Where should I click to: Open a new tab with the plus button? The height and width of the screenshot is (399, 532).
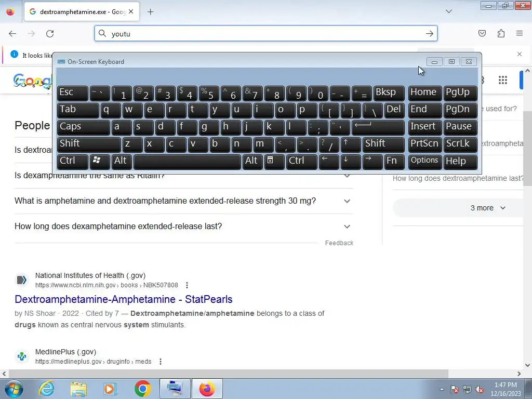(150, 12)
